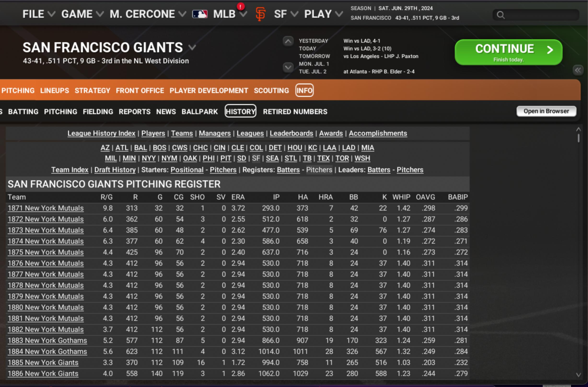Click the MLB league logo icon

coord(200,14)
